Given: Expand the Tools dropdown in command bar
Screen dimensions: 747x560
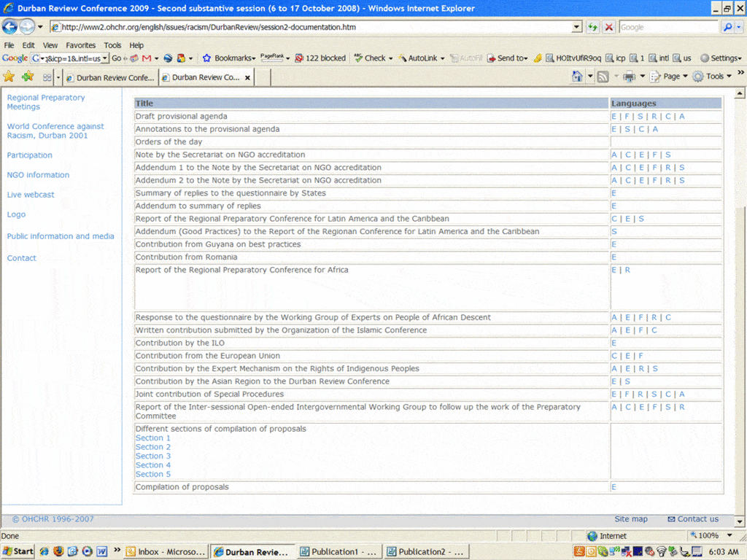Looking at the screenshot, I should click(x=713, y=77).
